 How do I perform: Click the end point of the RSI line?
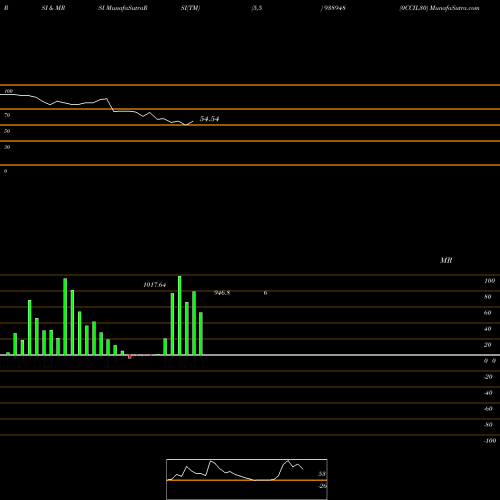[193, 121]
